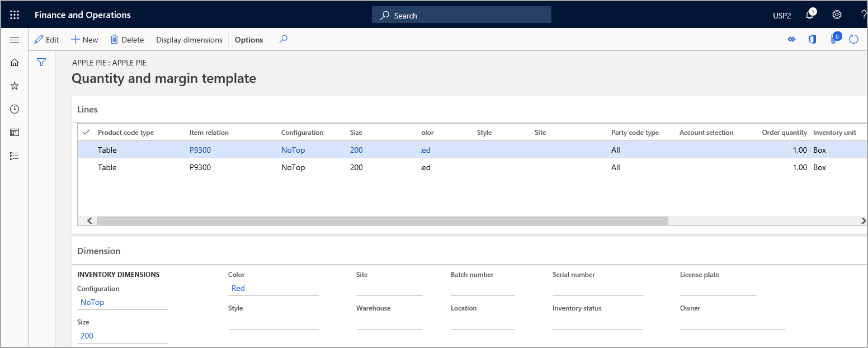Show the filter pane funnel icon
The image size is (868, 348).
click(41, 62)
